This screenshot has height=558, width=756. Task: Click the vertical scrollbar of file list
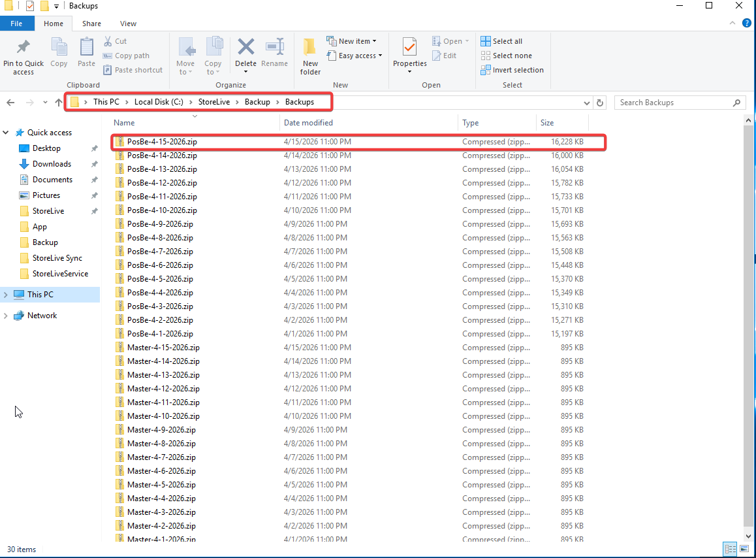pos(749,327)
